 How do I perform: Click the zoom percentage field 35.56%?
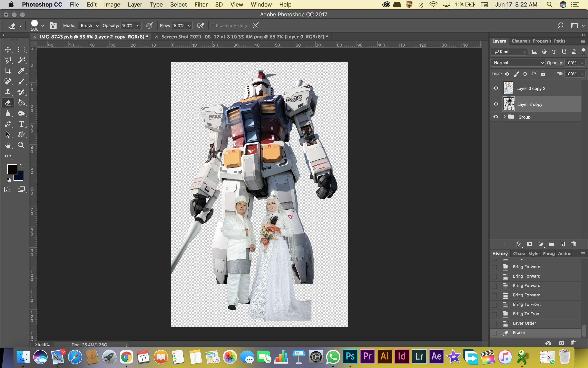(x=42, y=345)
